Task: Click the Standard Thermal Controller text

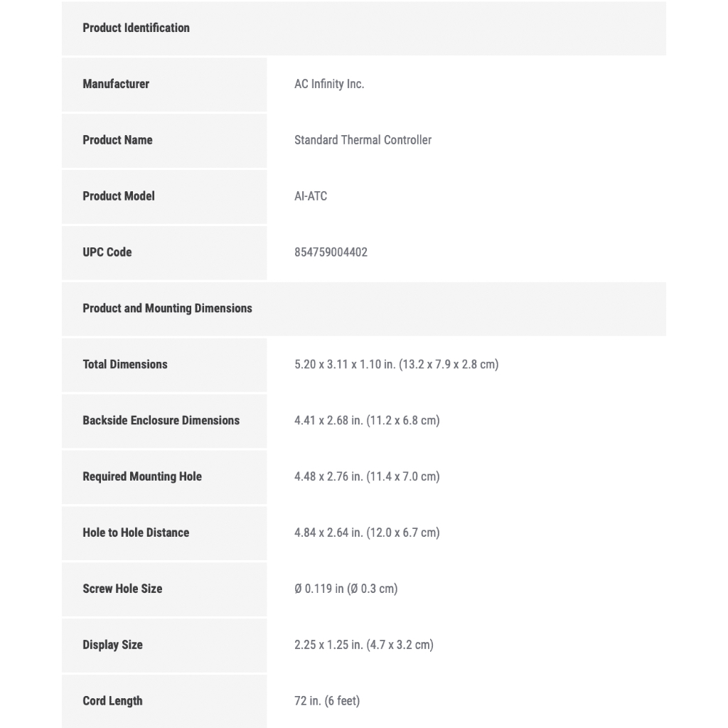Action: click(363, 140)
